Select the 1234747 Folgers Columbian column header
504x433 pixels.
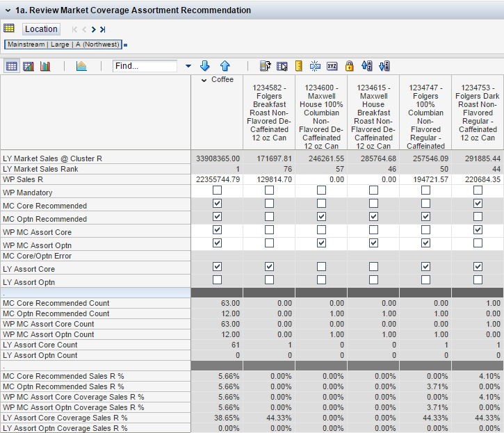(425, 113)
